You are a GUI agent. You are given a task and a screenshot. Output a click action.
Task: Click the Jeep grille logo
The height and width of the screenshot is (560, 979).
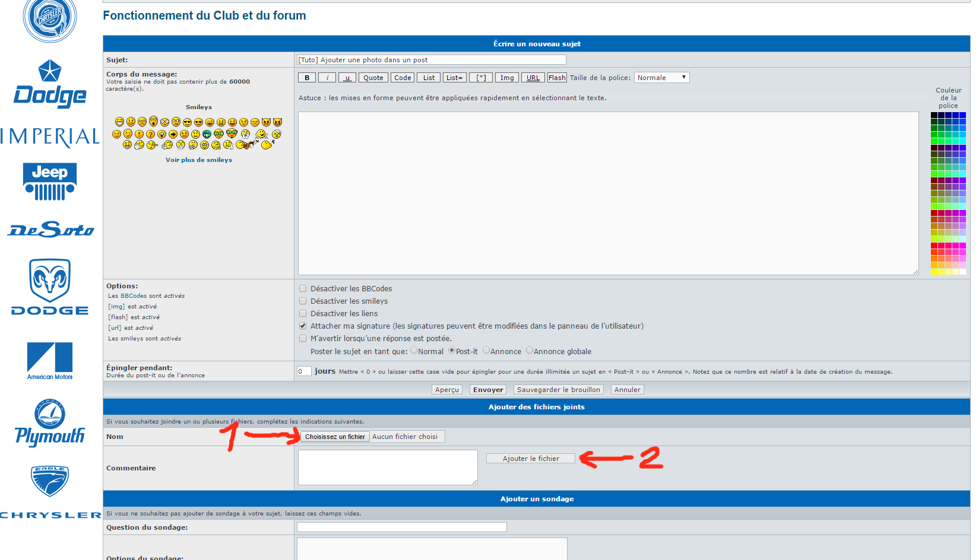(50, 182)
